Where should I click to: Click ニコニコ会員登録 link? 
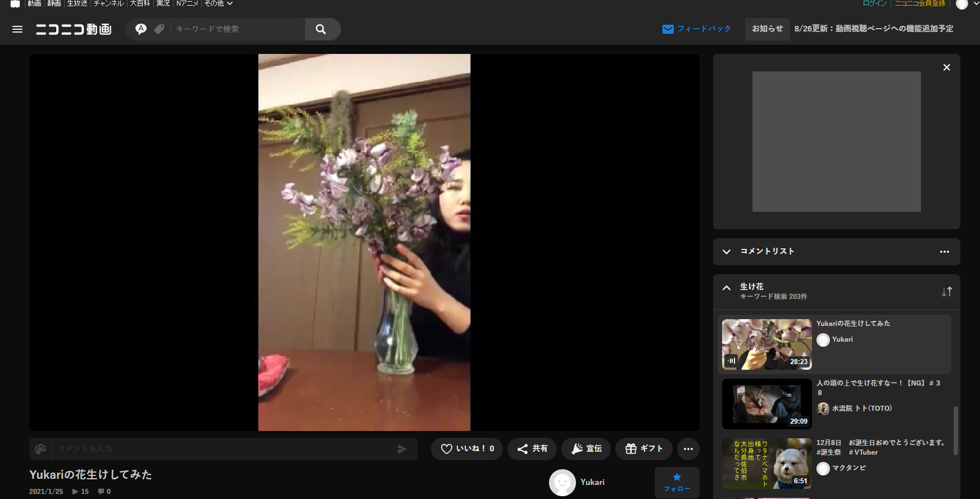(920, 3)
